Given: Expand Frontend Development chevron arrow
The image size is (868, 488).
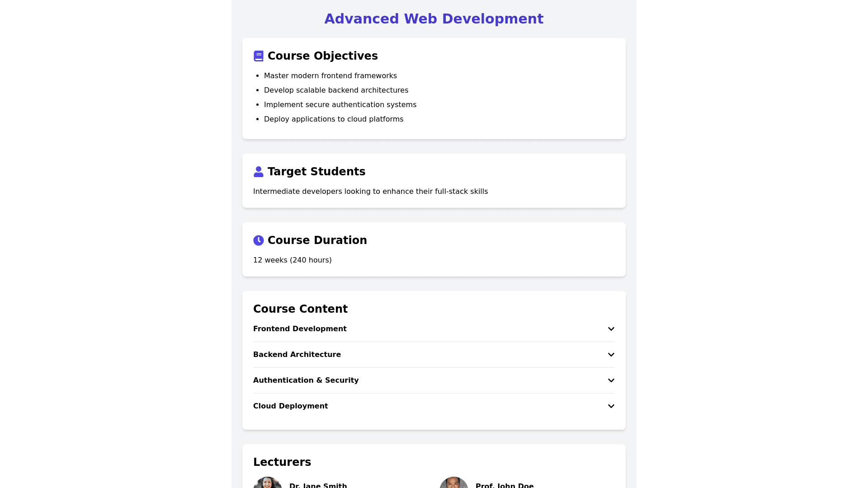Looking at the screenshot, I should (x=611, y=329).
